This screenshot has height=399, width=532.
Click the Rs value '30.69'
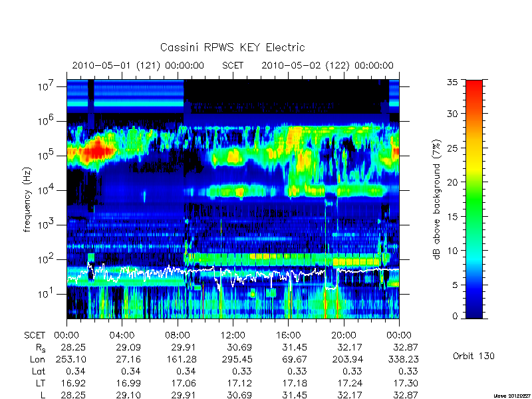[239, 347]
